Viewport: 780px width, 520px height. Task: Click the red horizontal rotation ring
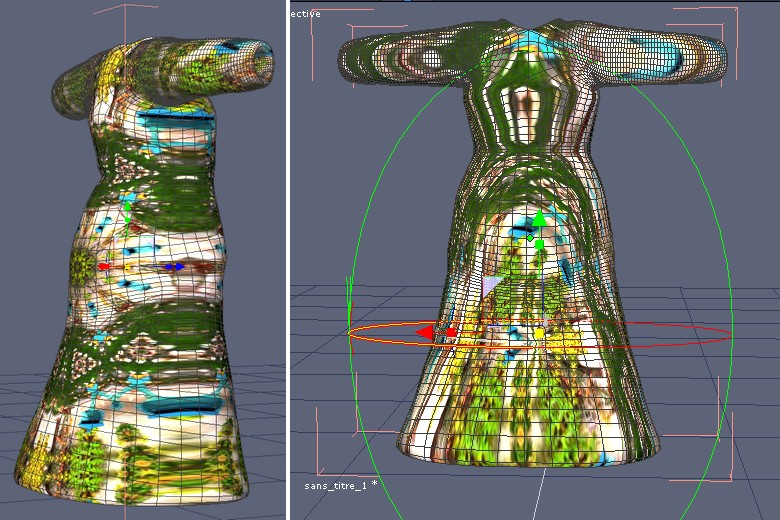[540, 334]
